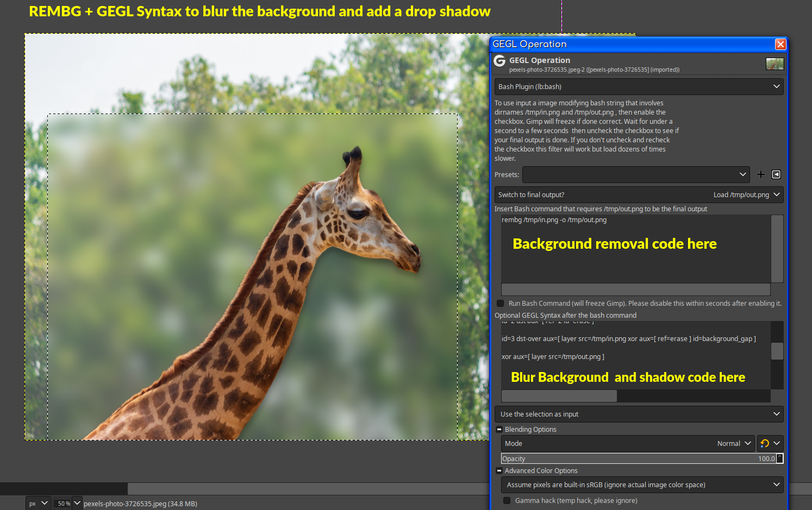Viewport: 812px width, 510px height.
Task: Click the Bash command text area with rembg
Action: [x=635, y=249]
